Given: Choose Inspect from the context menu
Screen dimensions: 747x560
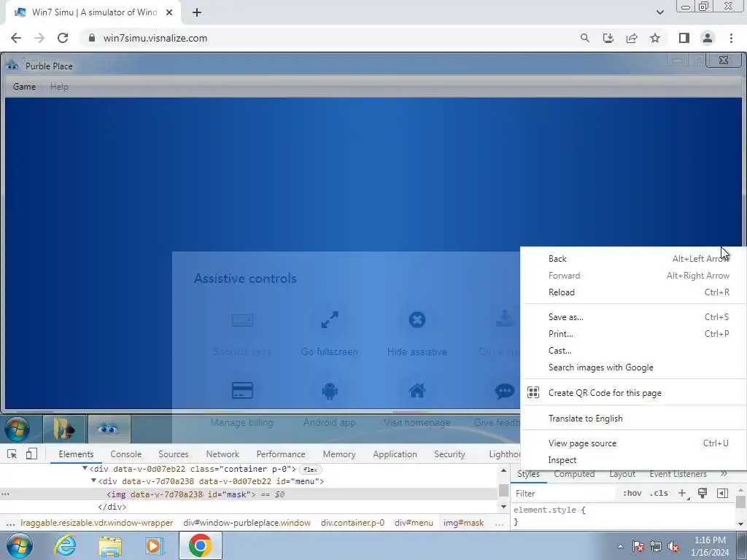Looking at the screenshot, I should (x=633, y=460).
